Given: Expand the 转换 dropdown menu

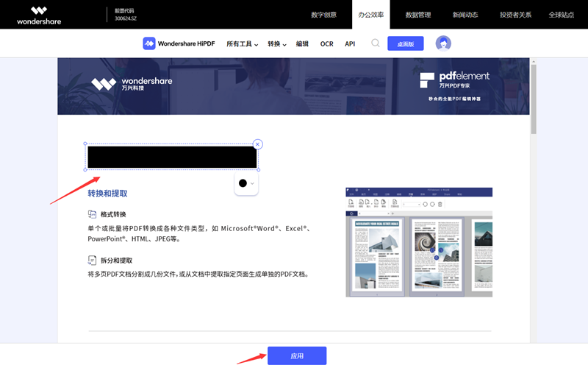Looking at the screenshot, I should tap(277, 44).
